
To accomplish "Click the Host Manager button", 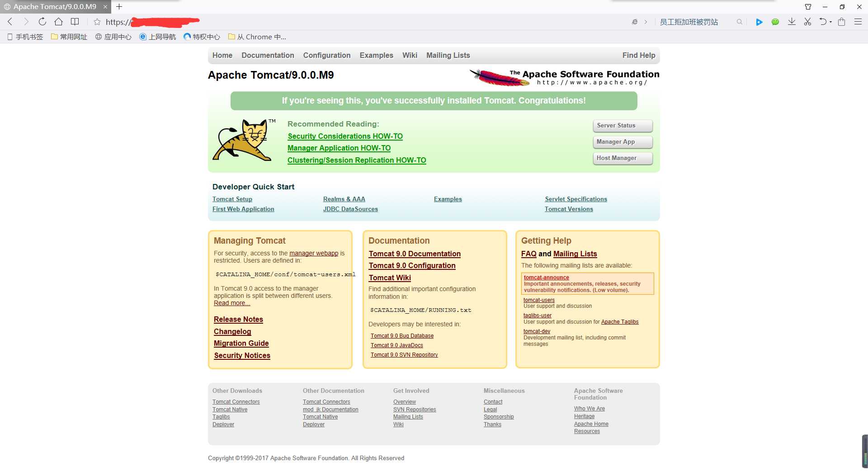I will tap(623, 158).
